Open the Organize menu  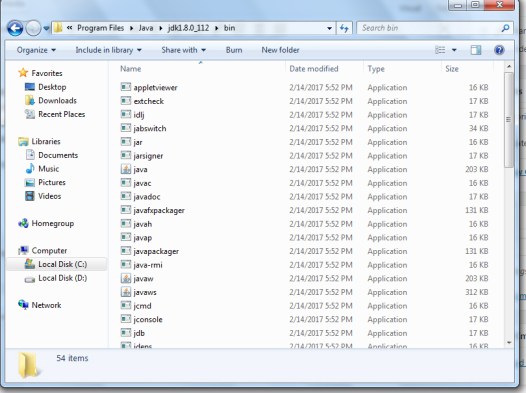click(36, 50)
